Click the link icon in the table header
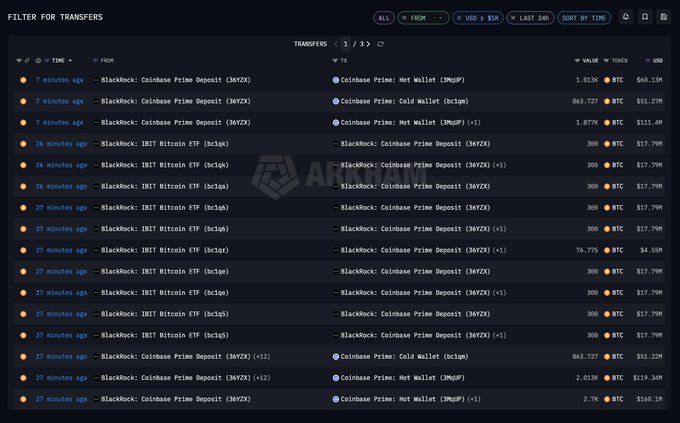Screen dimensions: 680x423 pyautogui.click(x=27, y=60)
